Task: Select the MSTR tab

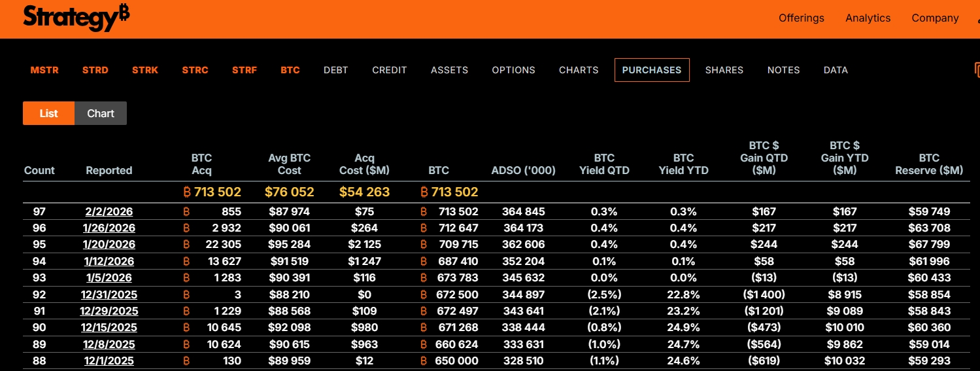Action: pyautogui.click(x=44, y=70)
